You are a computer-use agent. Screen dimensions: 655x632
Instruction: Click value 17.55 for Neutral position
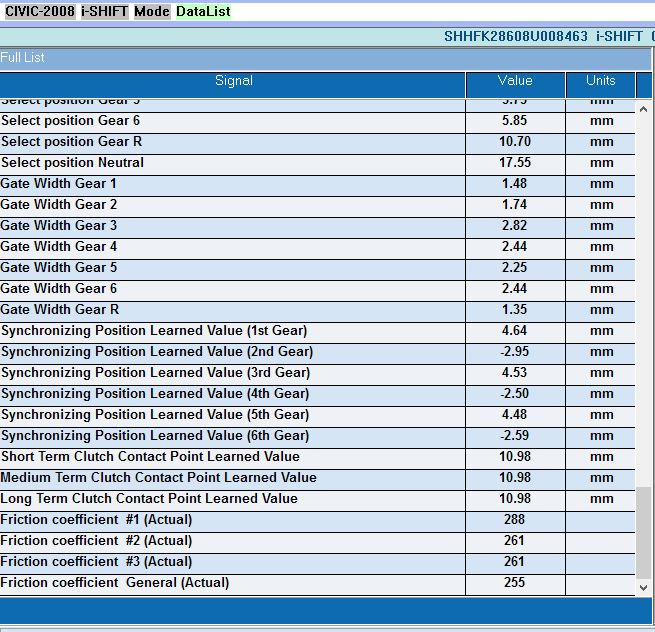click(x=515, y=162)
